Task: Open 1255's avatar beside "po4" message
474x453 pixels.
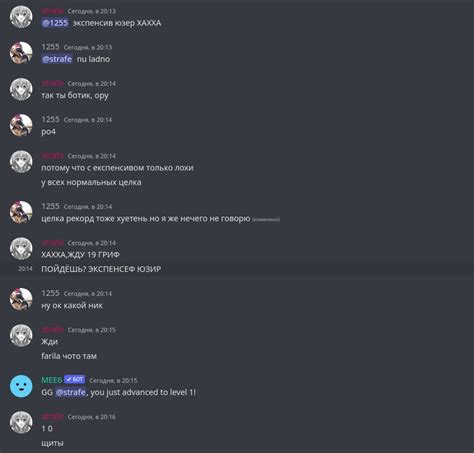Action: pyautogui.click(x=21, y=125)
